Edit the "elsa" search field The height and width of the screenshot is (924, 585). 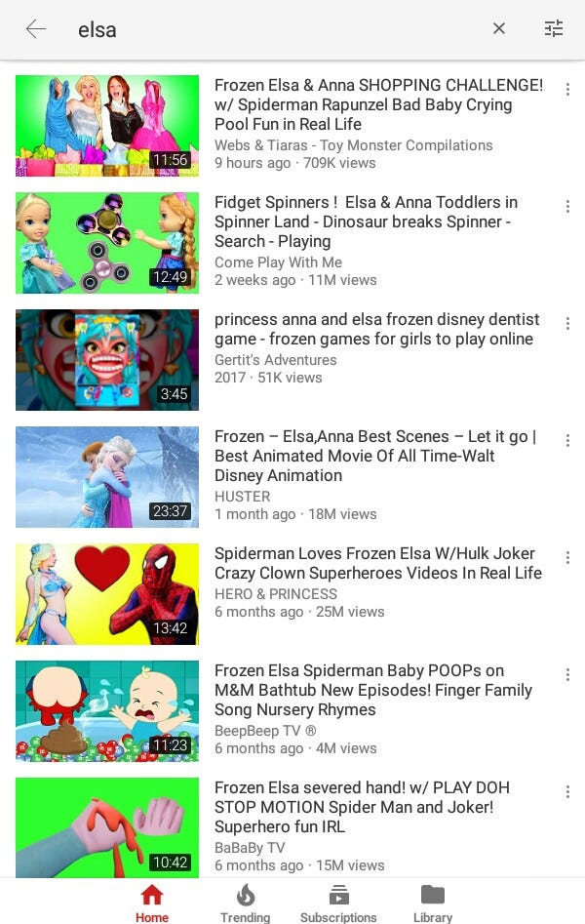tap(277, 29)
